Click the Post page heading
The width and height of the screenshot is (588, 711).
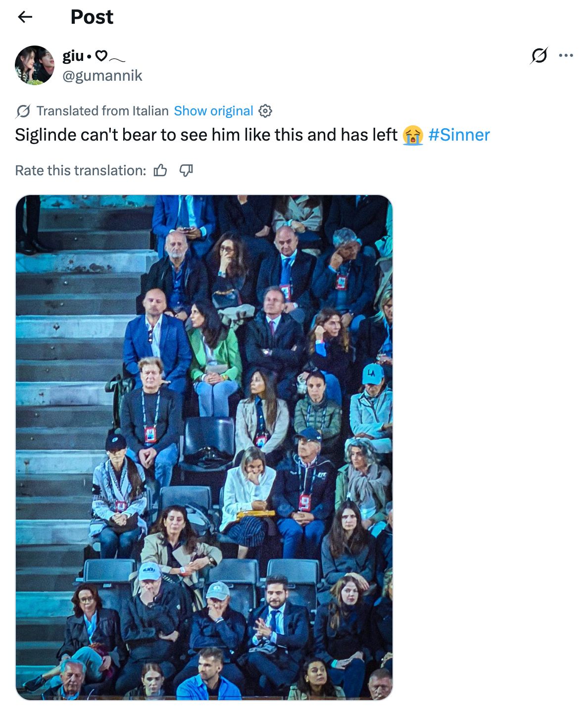pyautogui.click(x=92, y=17)
